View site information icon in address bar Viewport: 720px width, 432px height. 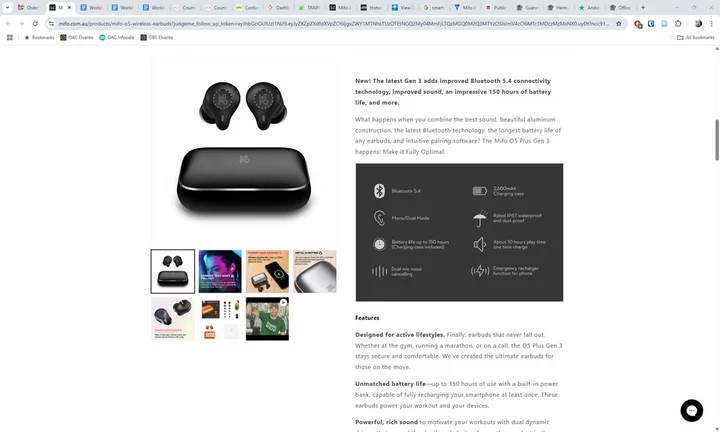point(51,23)
